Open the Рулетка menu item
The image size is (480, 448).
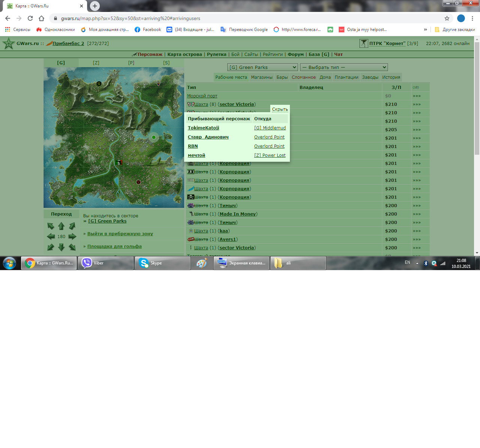pos(217,54)
